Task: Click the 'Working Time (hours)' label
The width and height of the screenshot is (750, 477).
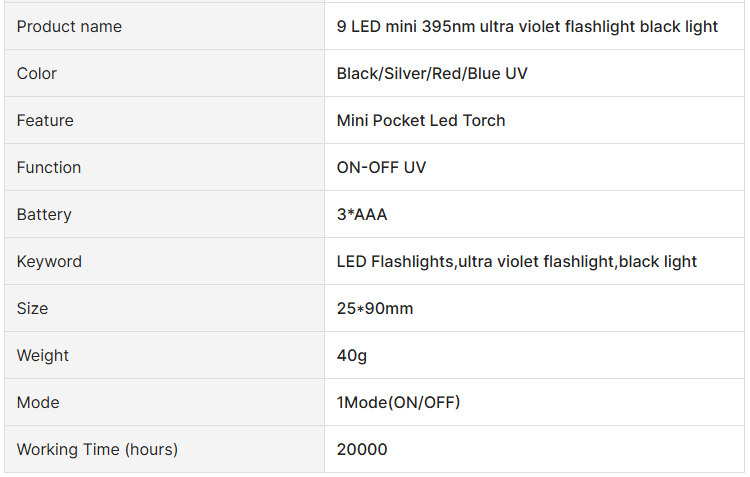Action: pyautogui.click(x=97, y=449)
